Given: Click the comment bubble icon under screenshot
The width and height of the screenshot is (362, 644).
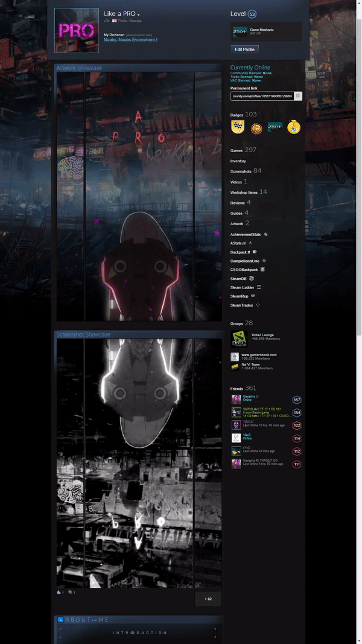Looking at the screenshot, I should point(70,592).
